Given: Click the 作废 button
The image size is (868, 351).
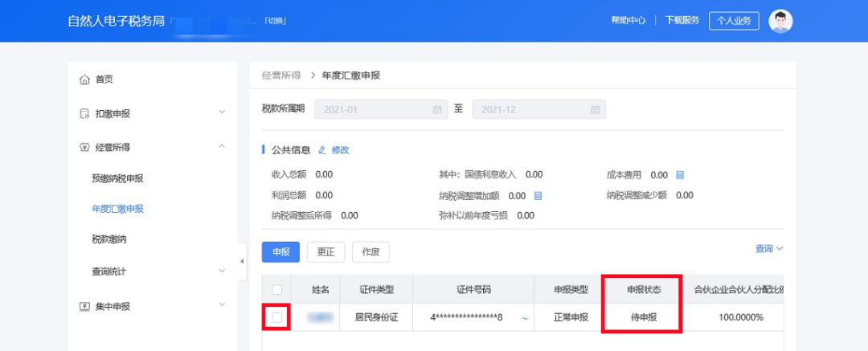Looking at the screenshot, I should click(x=371, y=251).
